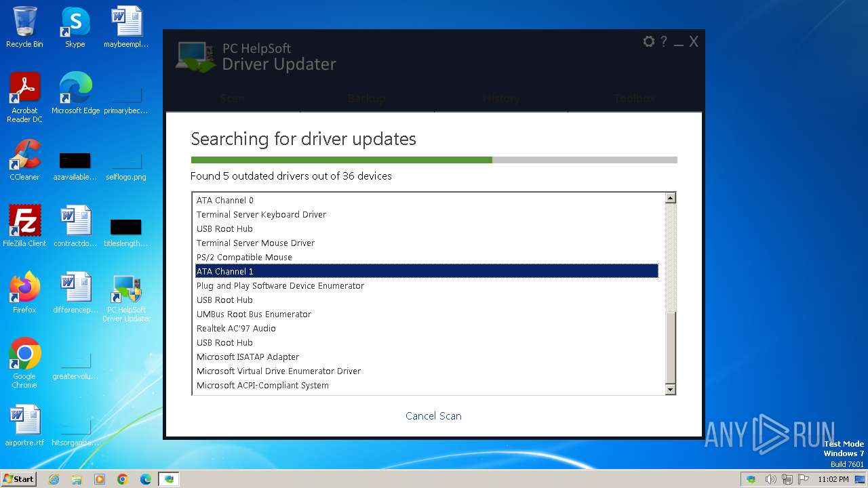
Task: Switch to the Toolbox tab
Action: click(635, 98)
